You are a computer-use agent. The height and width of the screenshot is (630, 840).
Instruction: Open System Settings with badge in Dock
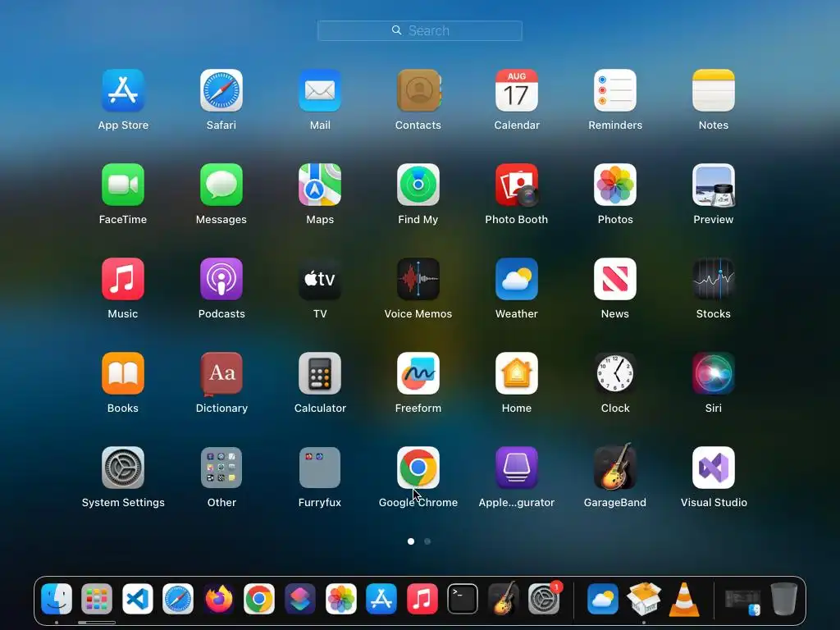point(545,598)
